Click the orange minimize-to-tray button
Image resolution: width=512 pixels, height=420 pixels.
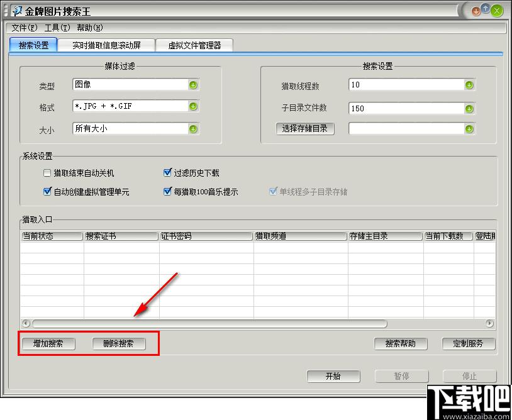click(476, 12)
